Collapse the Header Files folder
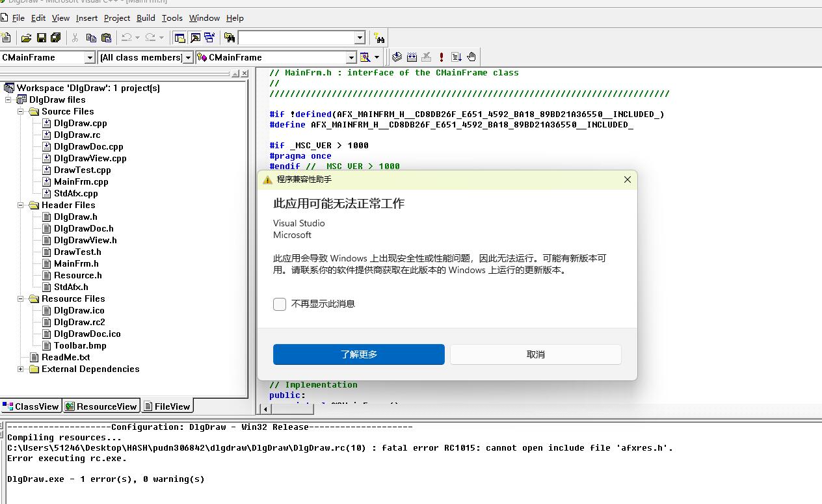 coord(21,205)
